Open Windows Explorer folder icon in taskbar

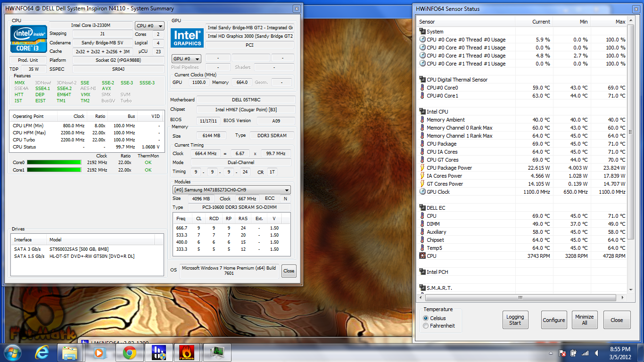(70, 353)
